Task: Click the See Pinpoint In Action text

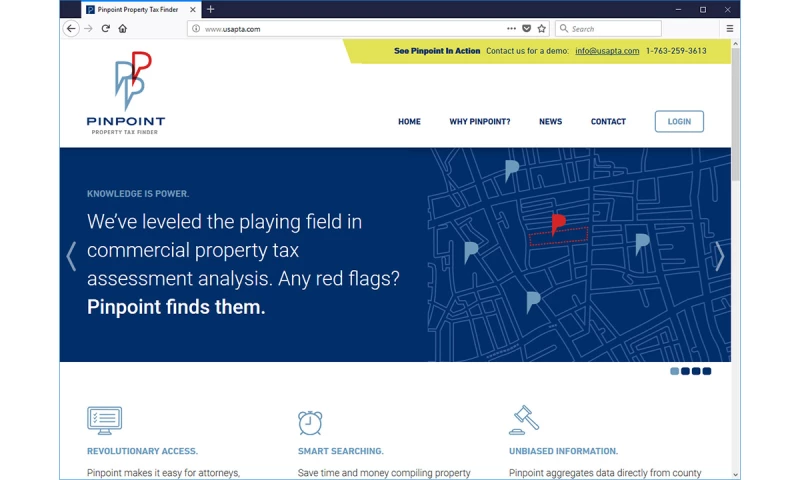Action: tap(437, 51)
